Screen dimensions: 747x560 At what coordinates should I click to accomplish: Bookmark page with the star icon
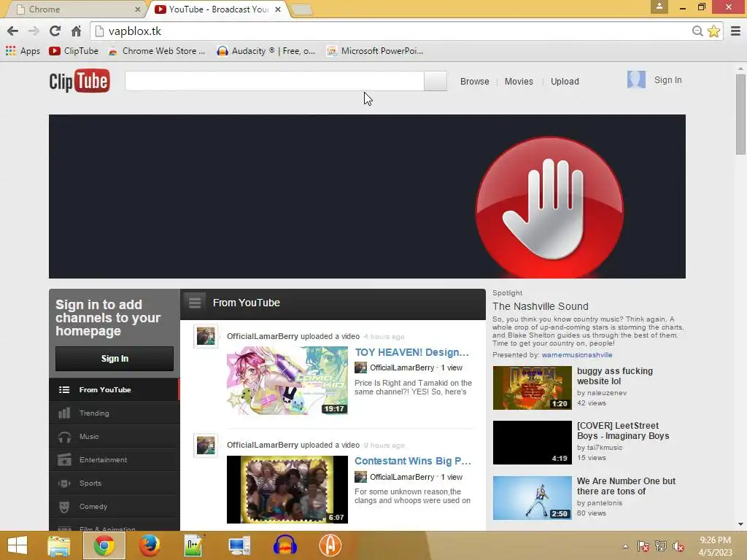tap(713, 31)
